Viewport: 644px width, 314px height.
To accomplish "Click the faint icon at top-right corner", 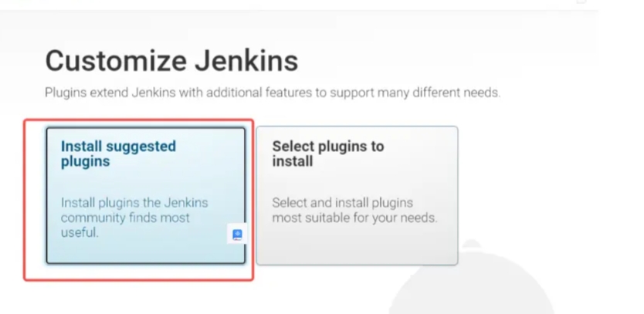I will point(581,2).
